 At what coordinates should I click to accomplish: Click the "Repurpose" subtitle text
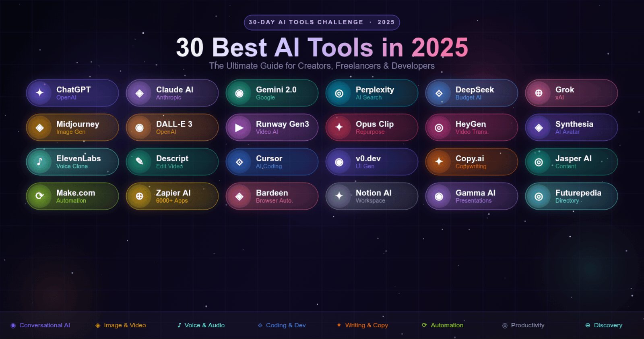coord(370,132)
